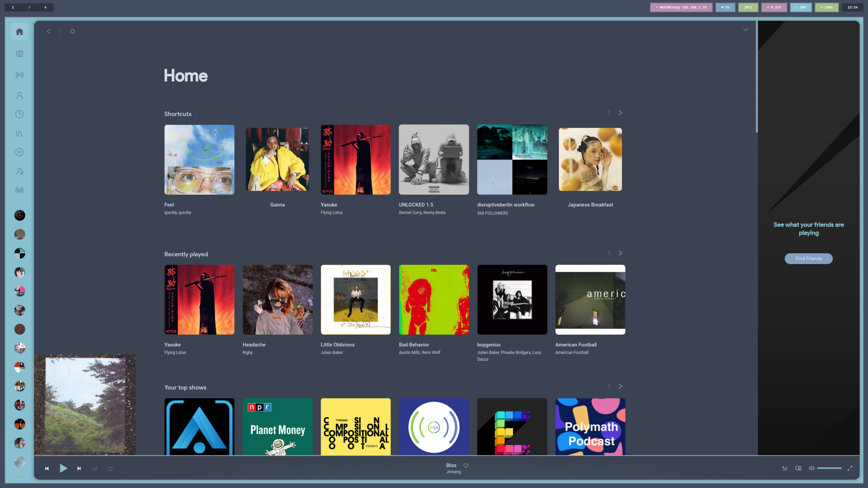Open Your Library sidebar icon
Screen dimensions: 868x488
click(x=19, y=134)
